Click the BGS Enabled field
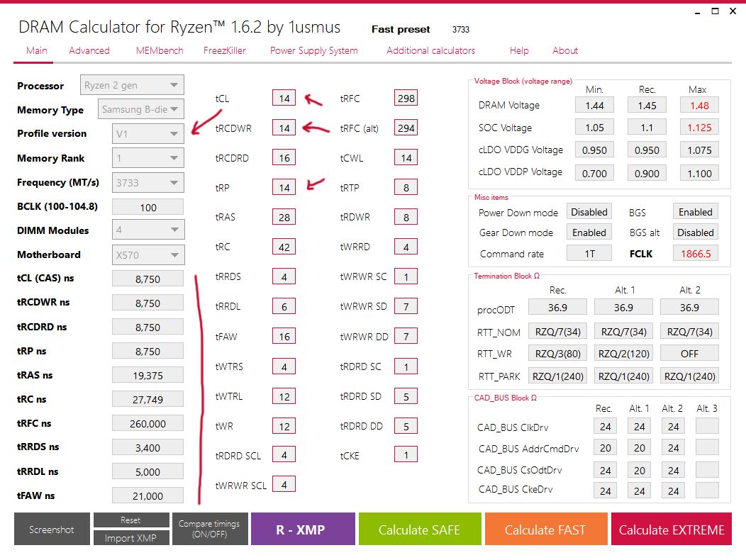 pyautogui.click(x=696, y=212)
